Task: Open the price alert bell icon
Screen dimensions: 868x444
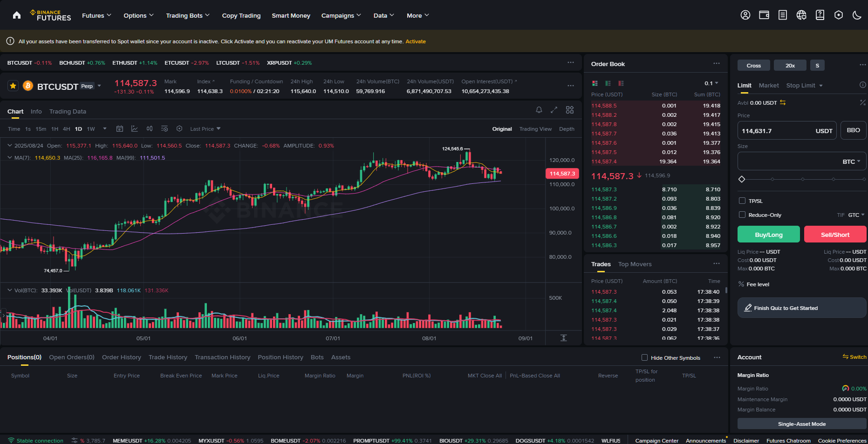Action: (x=539, y=110)
